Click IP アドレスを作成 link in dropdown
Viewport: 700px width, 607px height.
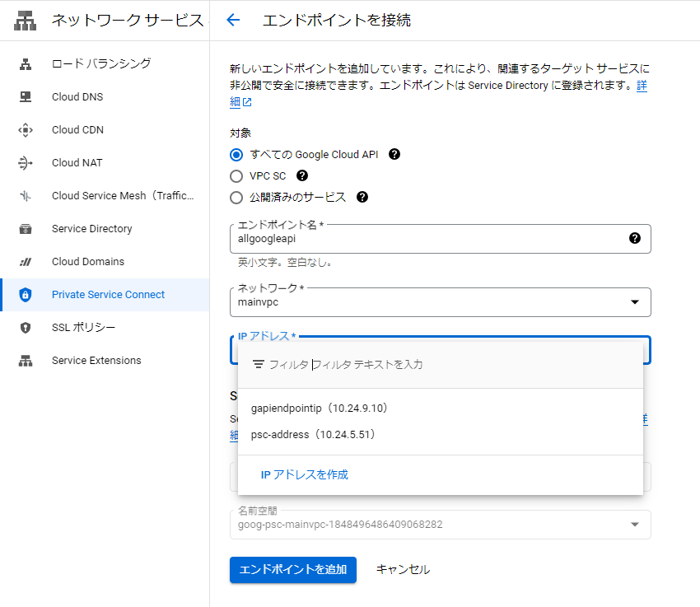(304, 475)
